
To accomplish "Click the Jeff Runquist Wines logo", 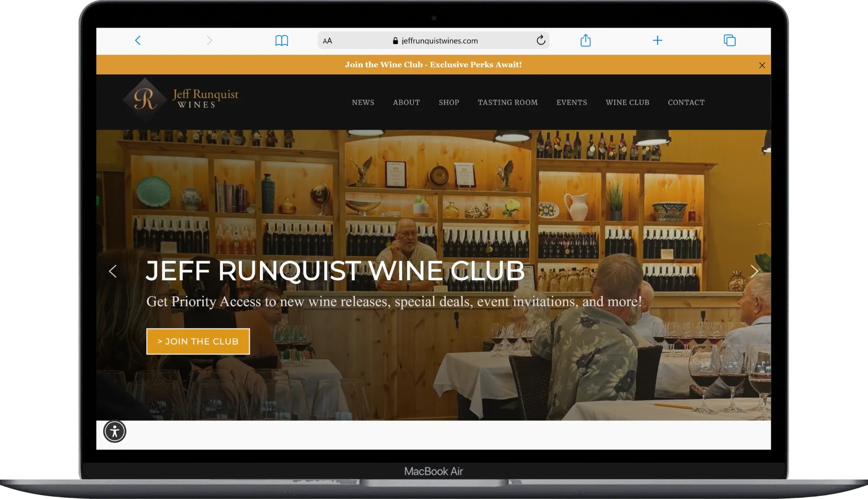I will pyautogui.click(x=181, y=99).
